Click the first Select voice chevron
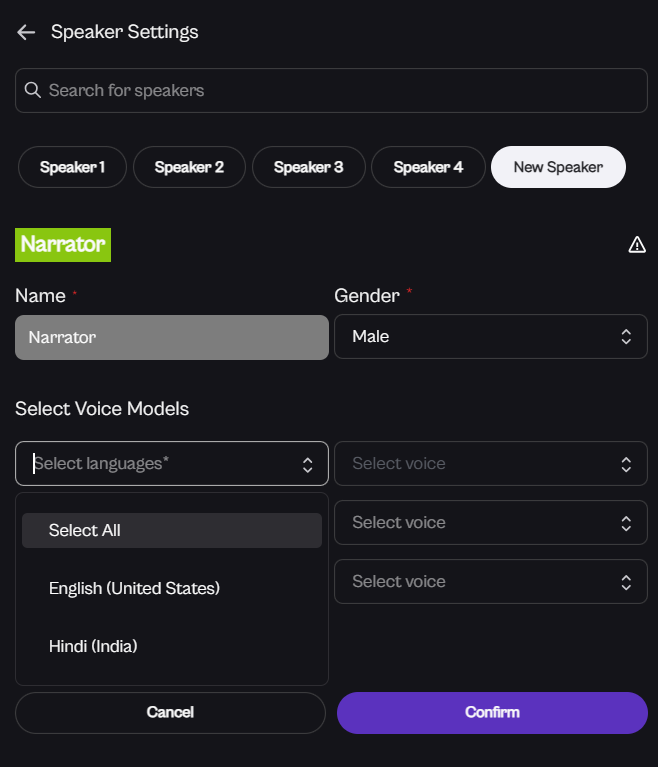This screenshot has width=658, height=767. click(x=626, y=464)
